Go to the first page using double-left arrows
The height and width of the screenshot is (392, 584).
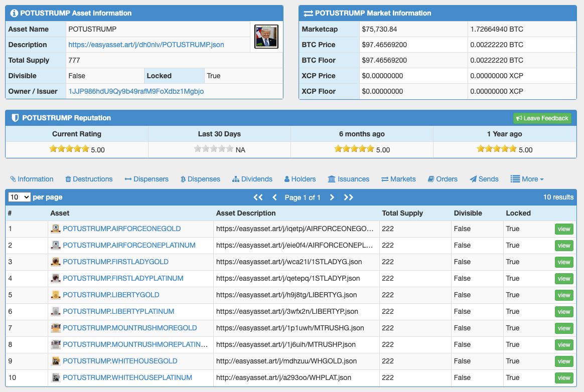click(258, 198)
